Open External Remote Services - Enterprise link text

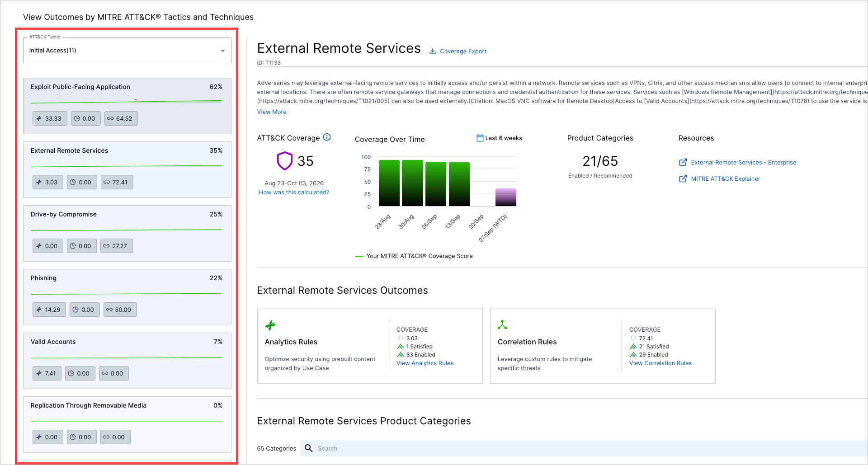pyautogui.click(x=744, y=162)
